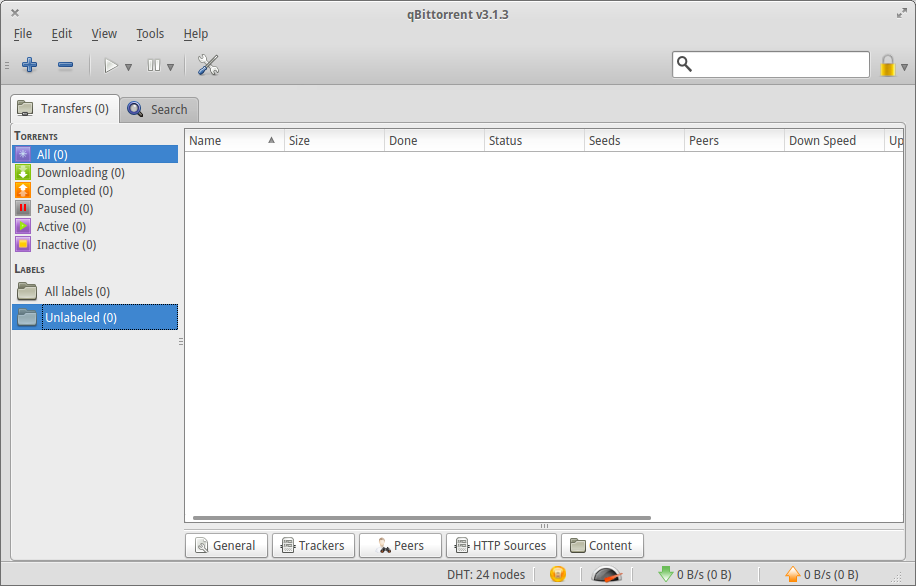Viewport: 916px width, 586px height.
Task: Click the Unlabeled folder icon
Action: (27, 317)
